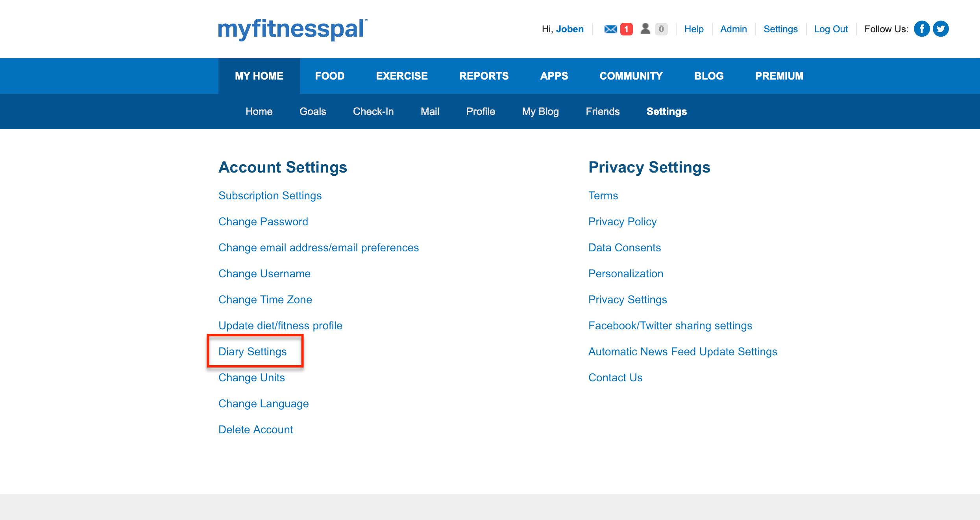Open Update diet/fitness profile link

(x=281, y=326)
